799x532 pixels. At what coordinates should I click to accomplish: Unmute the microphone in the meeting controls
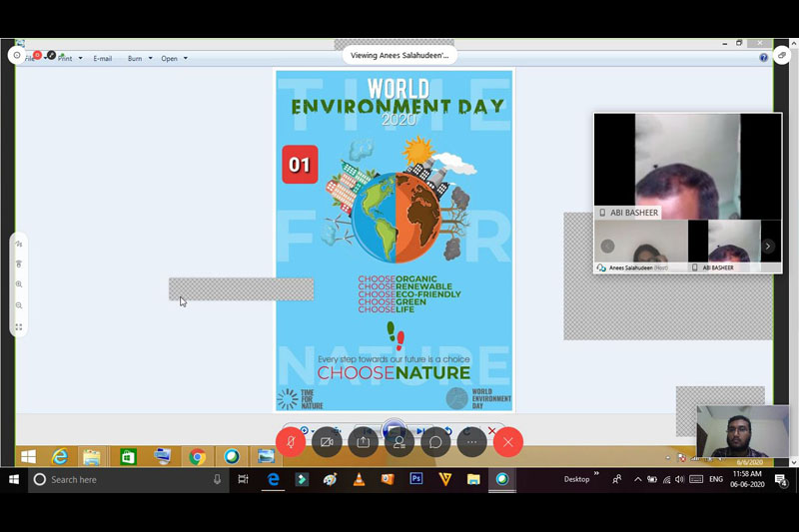coord(291,442)
